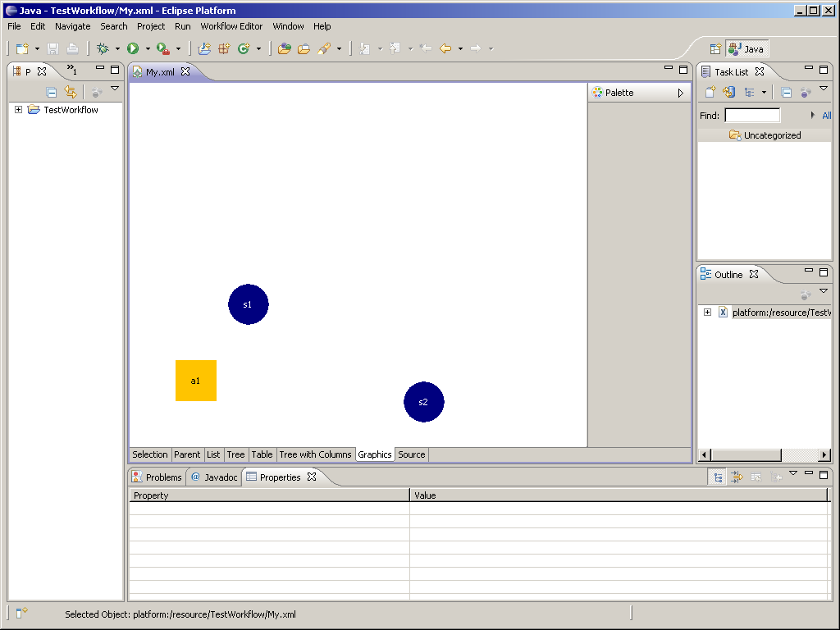Click the New Java Class icon
This screenshot has width=840, height=630.
[243, 49]
